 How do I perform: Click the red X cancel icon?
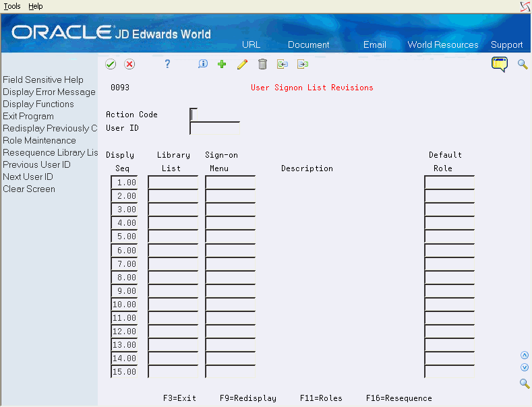129,64
